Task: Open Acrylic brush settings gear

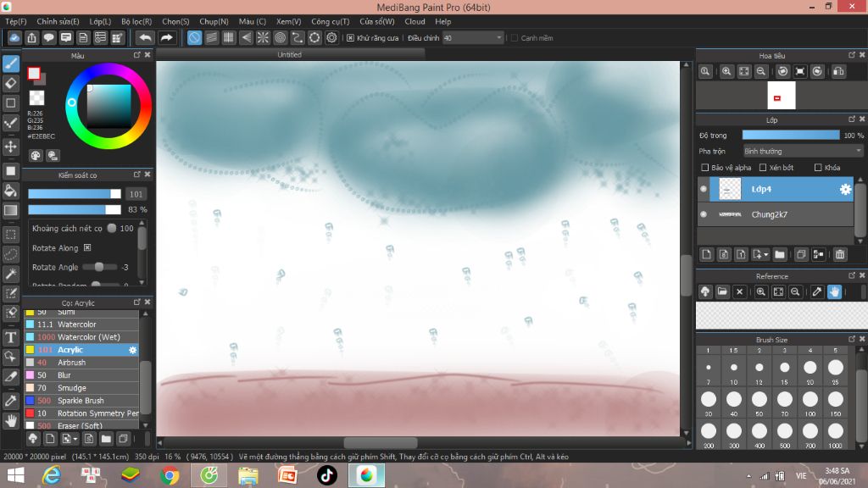Action: (132, 350)
